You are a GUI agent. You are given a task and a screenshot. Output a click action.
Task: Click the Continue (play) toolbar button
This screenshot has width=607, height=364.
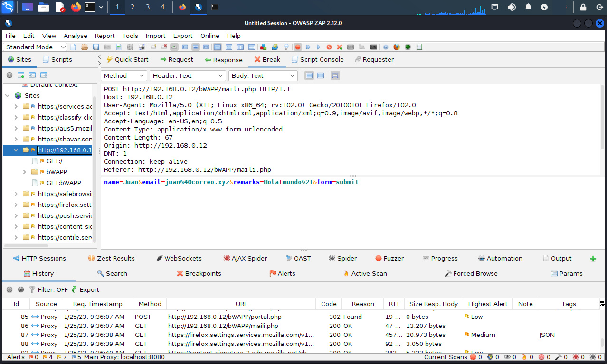tap(319, 47)
